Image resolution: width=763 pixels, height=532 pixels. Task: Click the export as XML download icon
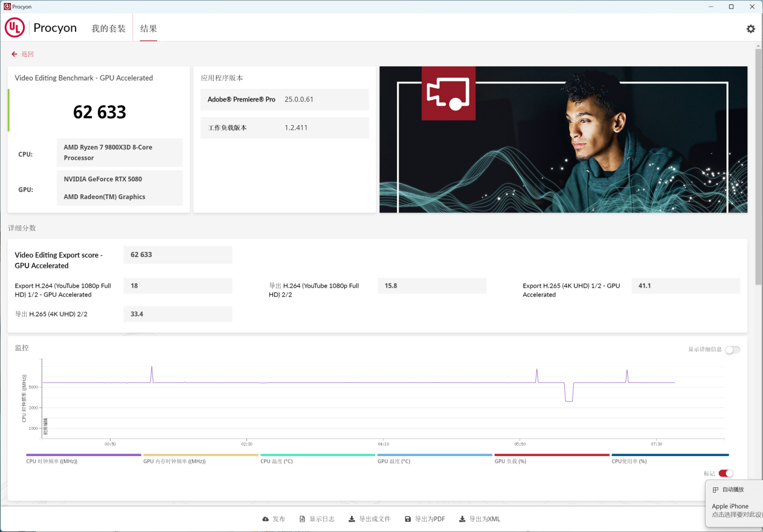pyautogui.click(x=462, y=519)
